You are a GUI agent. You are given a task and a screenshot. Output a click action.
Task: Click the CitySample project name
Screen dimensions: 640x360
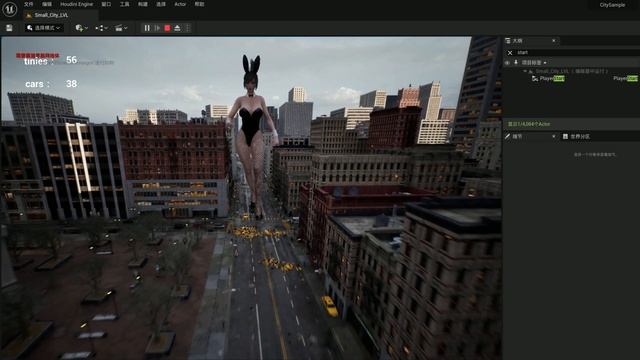coord(612,5)
